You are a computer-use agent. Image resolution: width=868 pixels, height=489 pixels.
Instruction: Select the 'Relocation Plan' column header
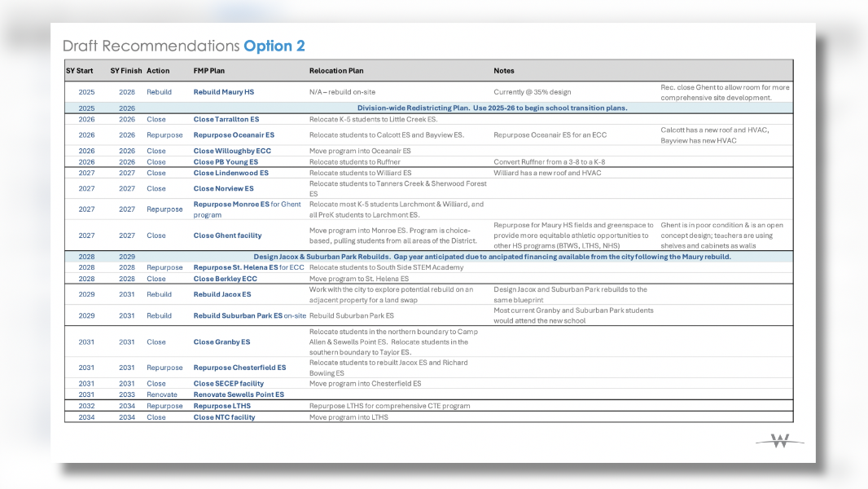(336, 71)
